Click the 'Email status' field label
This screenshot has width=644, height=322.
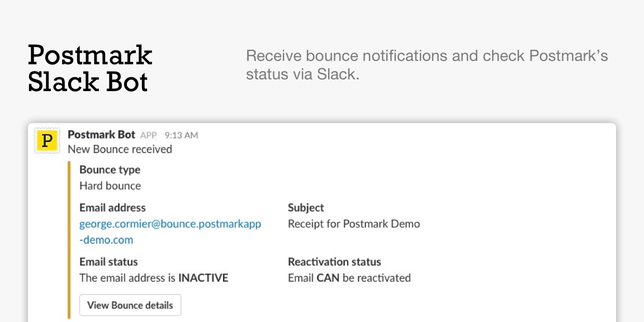[108, 262]
